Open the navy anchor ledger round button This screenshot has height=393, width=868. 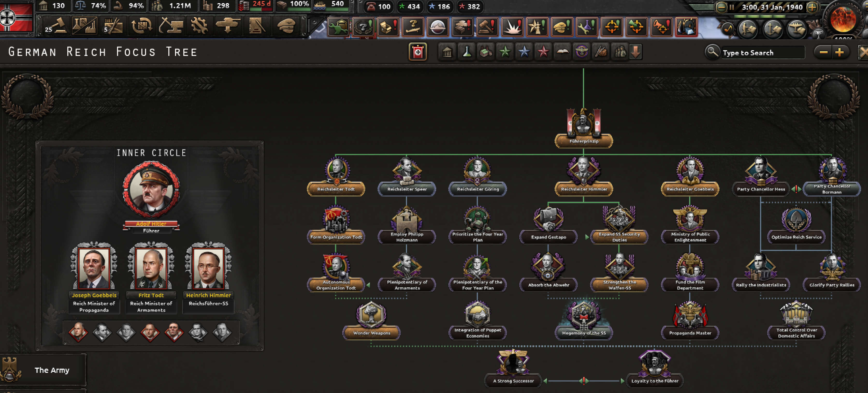pos(773,29)
